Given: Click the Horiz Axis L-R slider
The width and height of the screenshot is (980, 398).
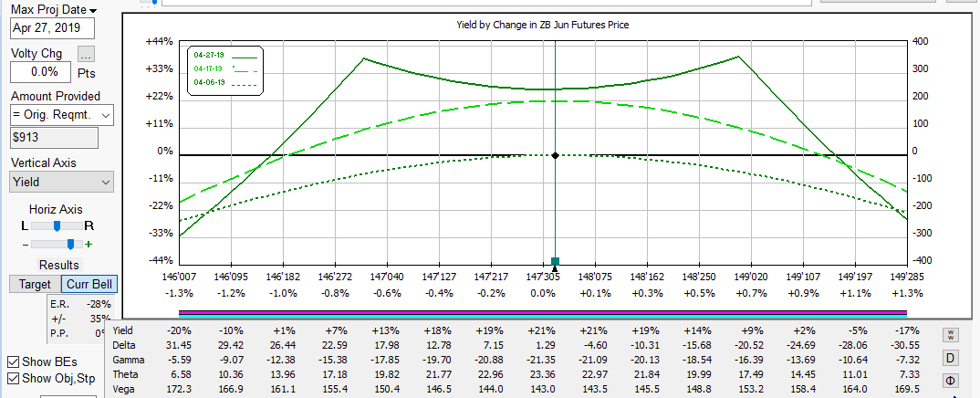Looking at the screenshot, I should coord(57,225).
